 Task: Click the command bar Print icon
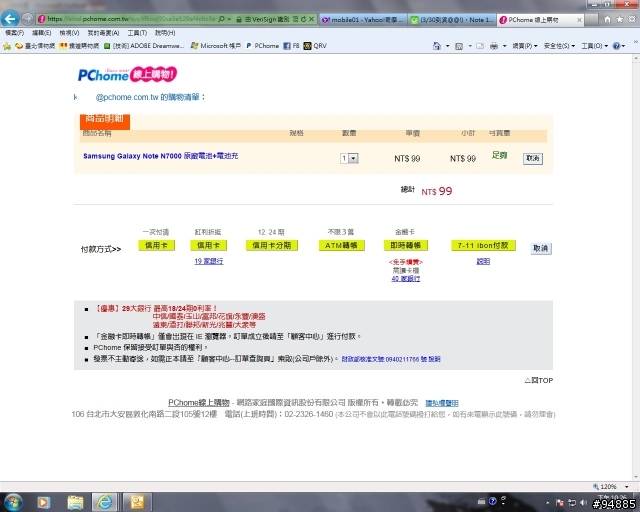pos(494,46)
